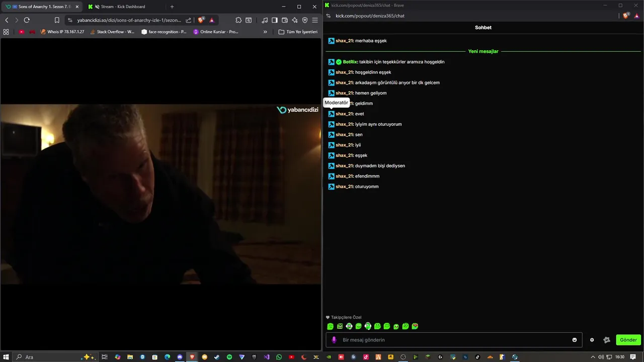
Task: Open Leo AI sparkle icon
Action: click(295, 20)
